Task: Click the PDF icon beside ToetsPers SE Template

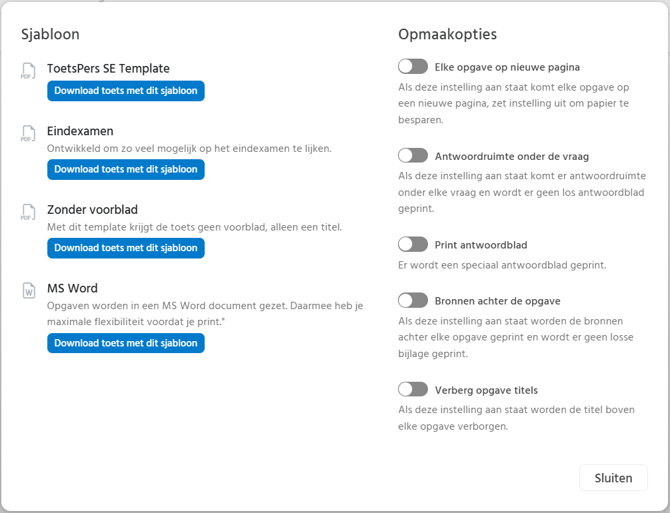Action: 27,72
